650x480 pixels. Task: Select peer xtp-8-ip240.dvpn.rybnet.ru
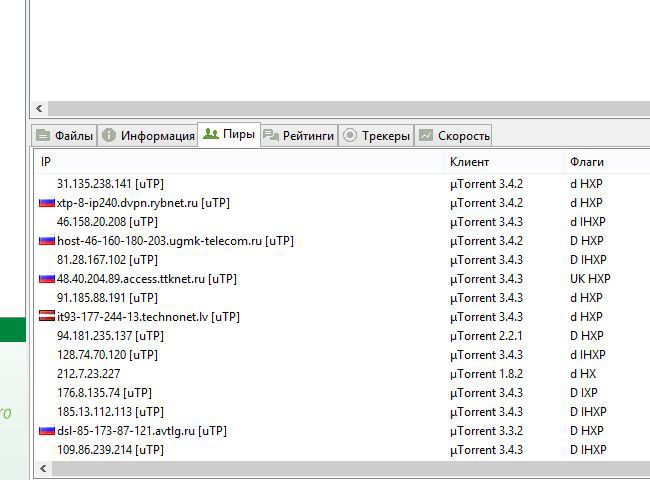(143, 203)
